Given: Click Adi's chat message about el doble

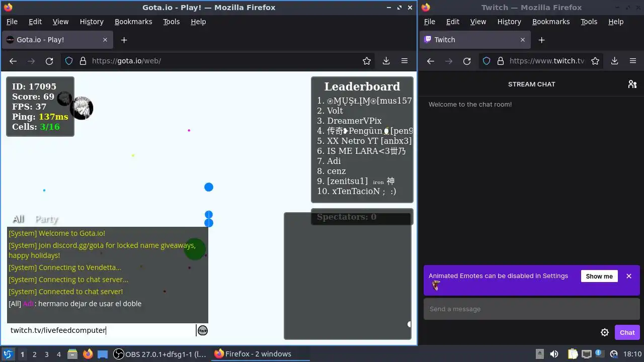Looking at the screenshot, I should click(x=75, y=304).
